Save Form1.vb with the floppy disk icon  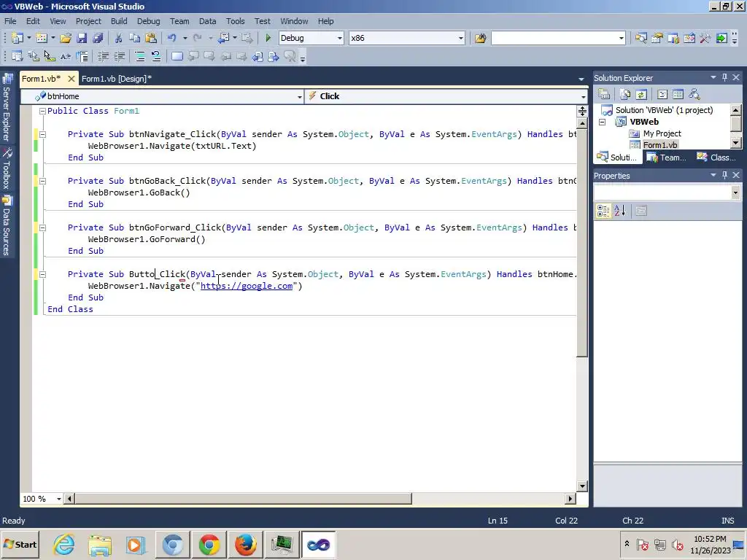tap(82, 38)
